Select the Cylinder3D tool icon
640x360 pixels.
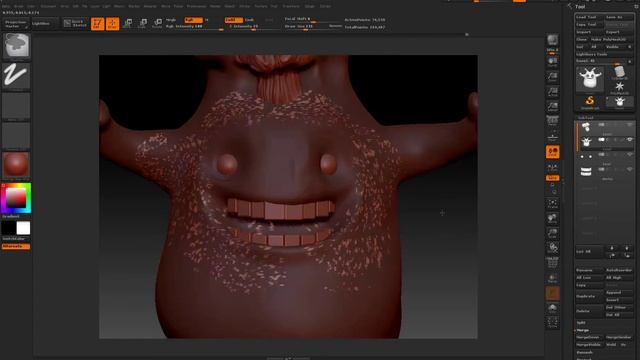pyautogui.click(x=619, y=72)
